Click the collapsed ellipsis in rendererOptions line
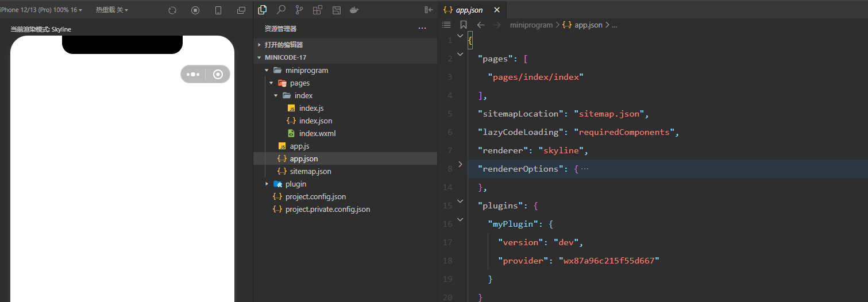 click(x=585, y=169)
